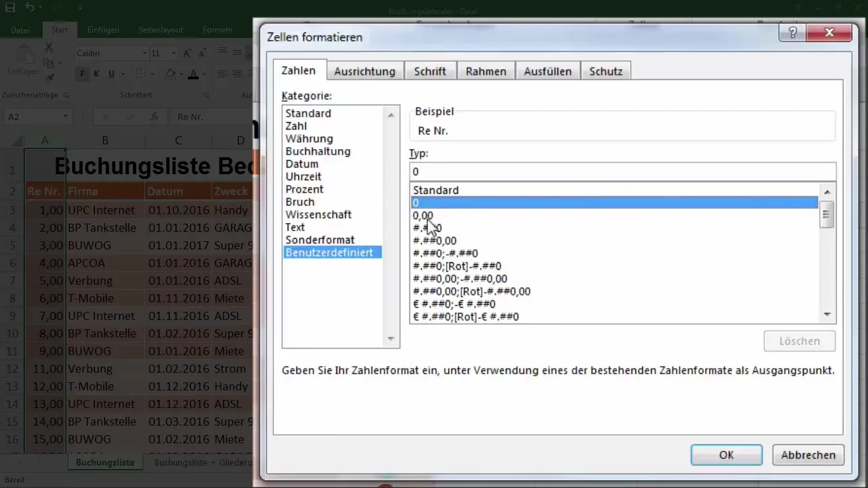
Task: Switch to the Schrift tab
Action: coord(430,71)
